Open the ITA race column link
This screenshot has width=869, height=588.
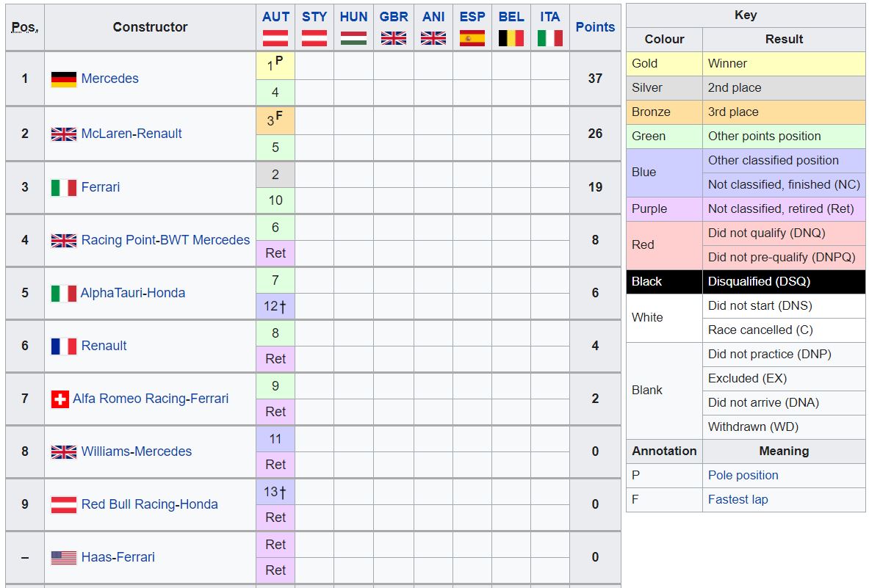pyautogui.click(x=549, y=17)
